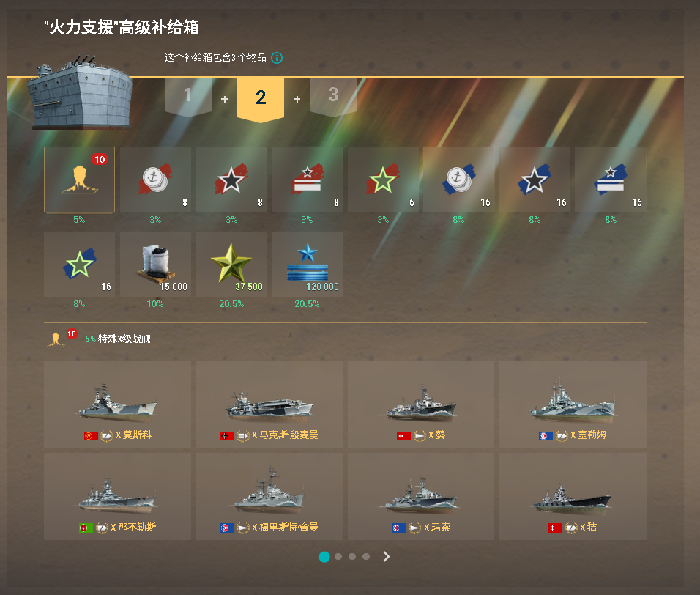This screenshot has width=700, height=595.
Task: Select the red camouflage coin bonus tile
Action: point(155,180)
